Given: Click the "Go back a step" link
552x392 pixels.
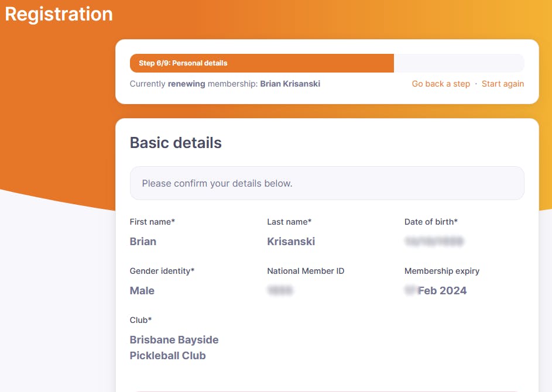Looking at the screenshot, I should tap(441, 84).
